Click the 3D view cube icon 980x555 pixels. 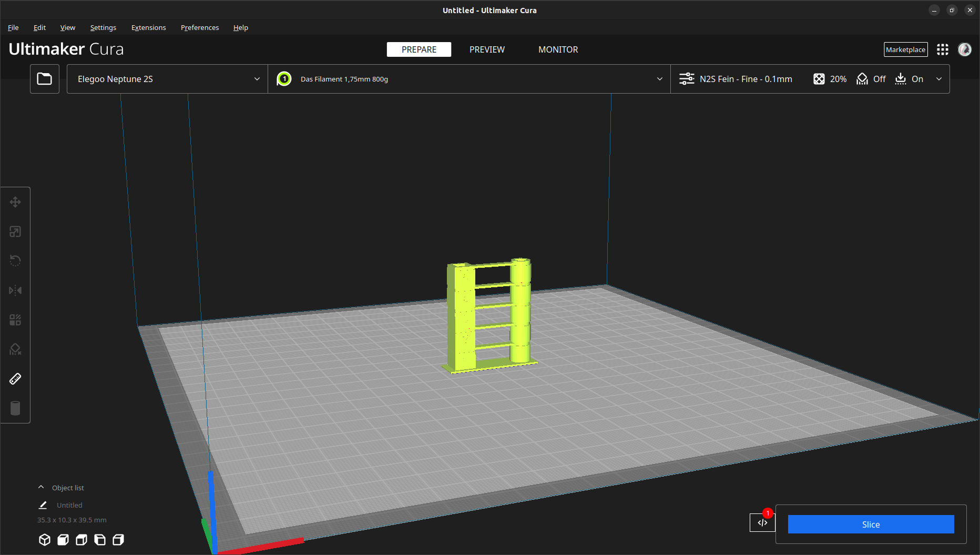click(45, 540)
